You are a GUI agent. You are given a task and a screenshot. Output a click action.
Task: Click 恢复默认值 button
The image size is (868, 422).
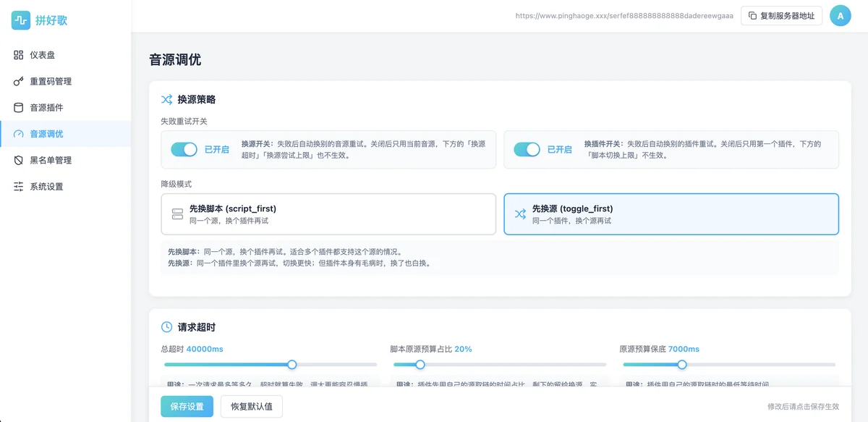(x=252, y=407)
